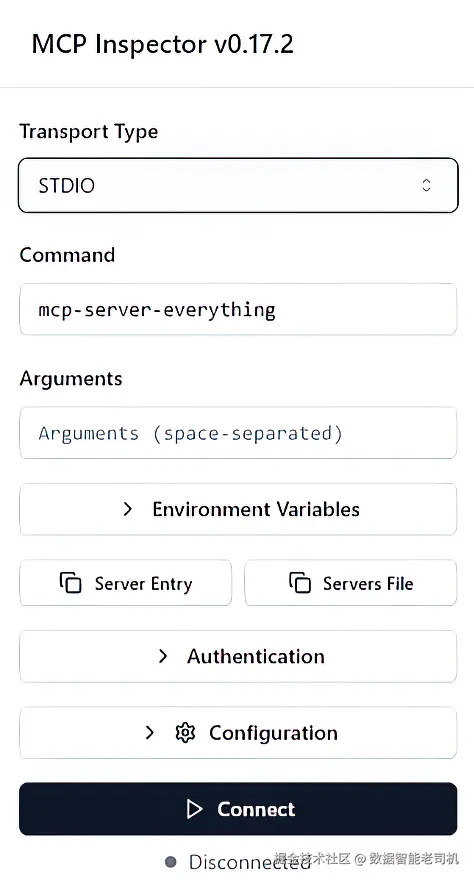Click the up-down arrows icon in STDIO selector
474x881 pixels.
[426, 185]
